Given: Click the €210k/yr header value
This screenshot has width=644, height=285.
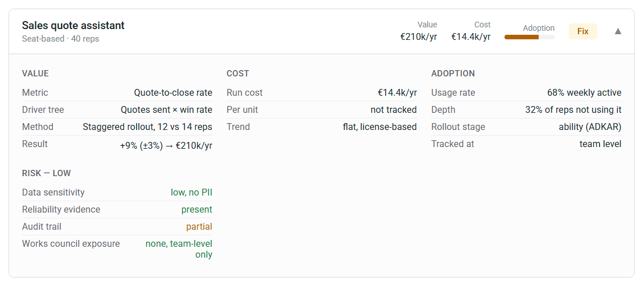Looking at the screenshot, I should click(x=419, y=36).
